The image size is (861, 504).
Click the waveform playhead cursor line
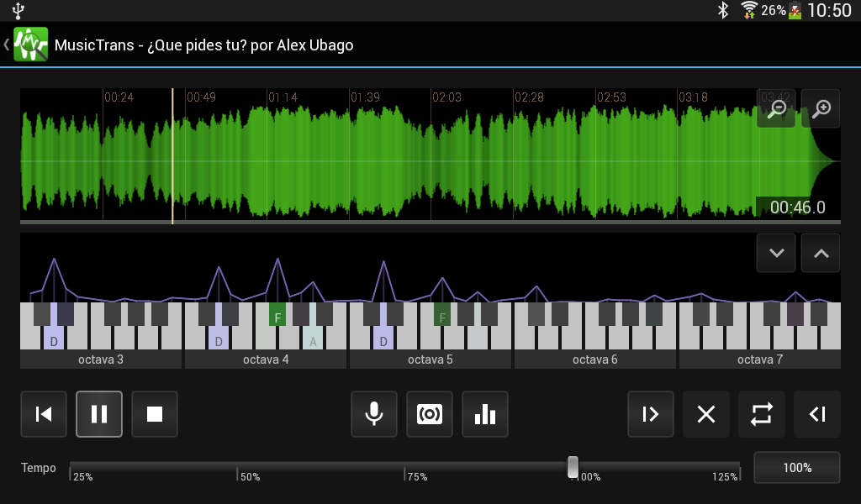pos(172,156)
